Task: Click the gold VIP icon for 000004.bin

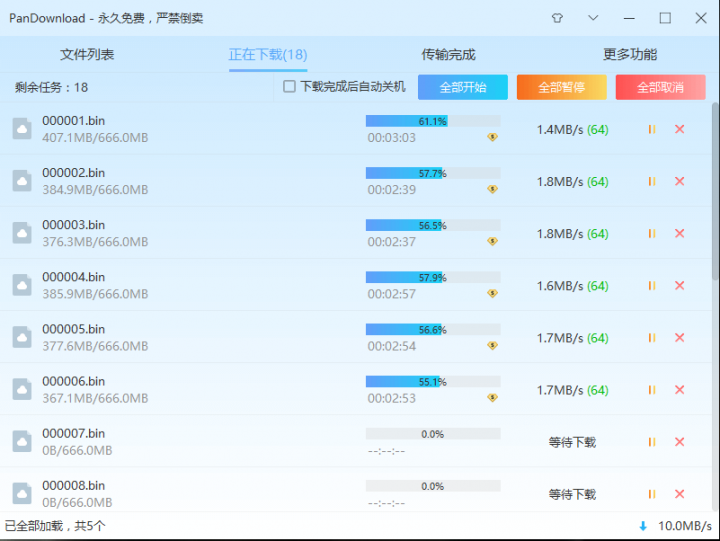Action: click(492, 293)
